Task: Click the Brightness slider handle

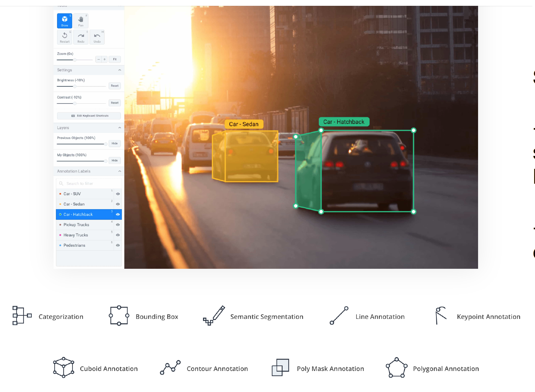Action: click(x=75, y=86)
